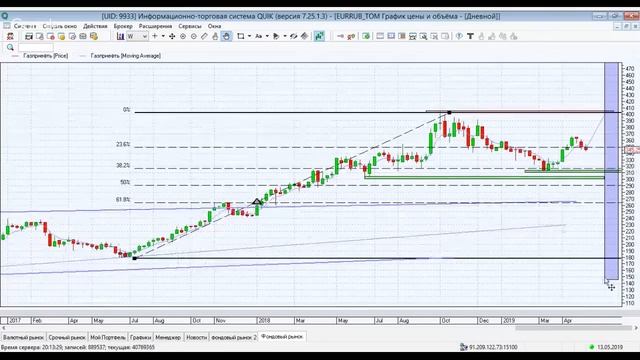Switch to Графики tab
Screen dimensions: 640x360
tap(140, 338)
